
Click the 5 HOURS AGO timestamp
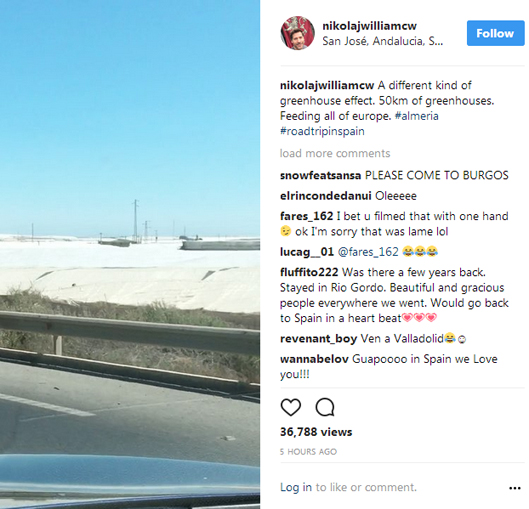pos(308,452)
